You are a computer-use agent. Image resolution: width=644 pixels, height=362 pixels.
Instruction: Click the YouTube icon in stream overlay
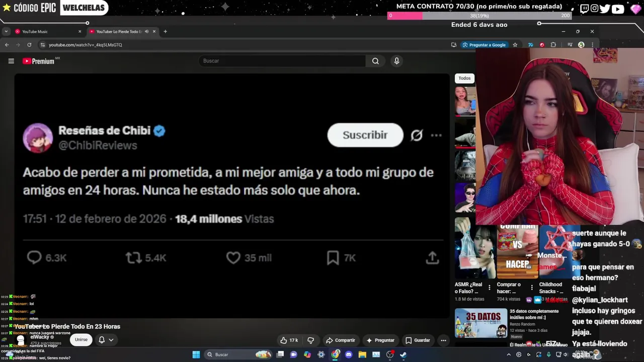[x=618, y=9]
